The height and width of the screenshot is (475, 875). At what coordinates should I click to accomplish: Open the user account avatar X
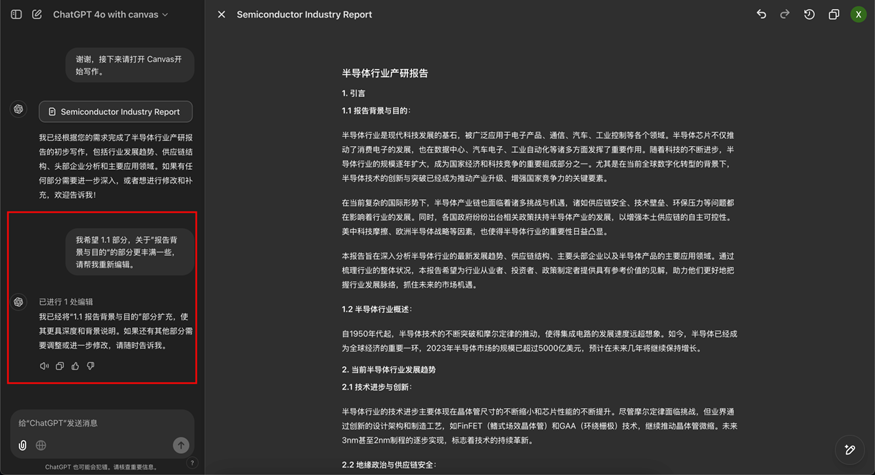[x=858, y=15]
